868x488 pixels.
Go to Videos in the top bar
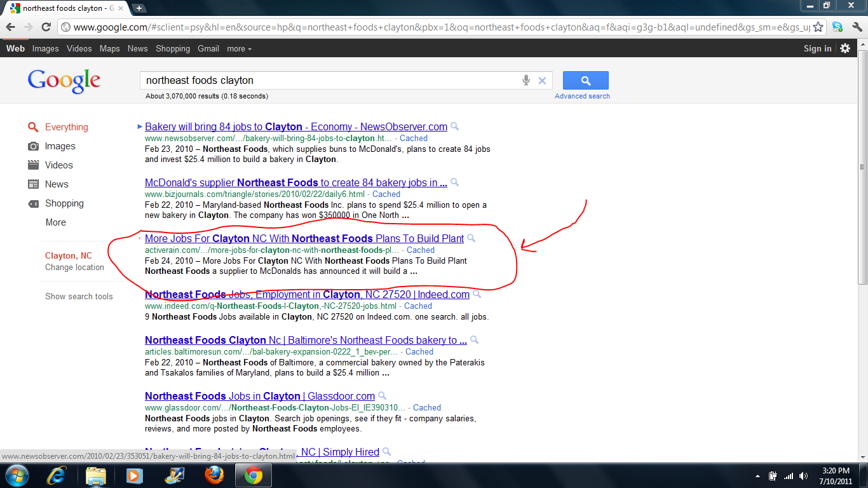pos(79,48)
